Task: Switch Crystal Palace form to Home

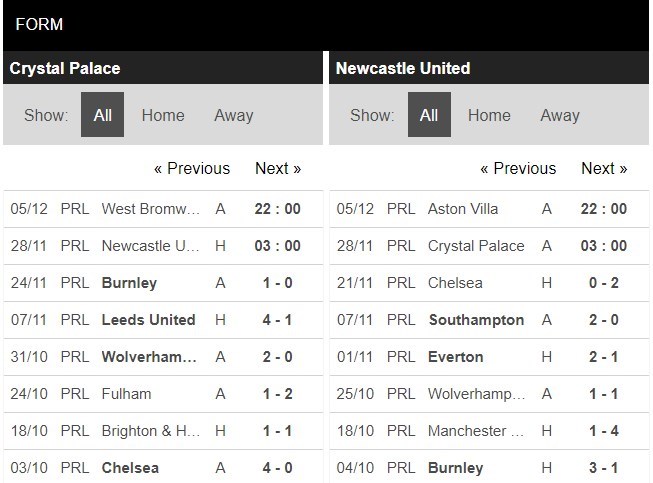Action: coord(162,115)
